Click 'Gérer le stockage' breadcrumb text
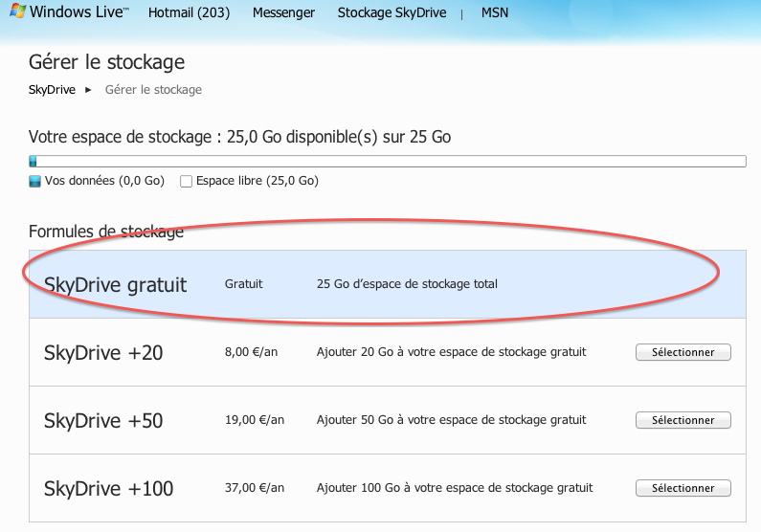The image size is (761, 532). [153, 90]
